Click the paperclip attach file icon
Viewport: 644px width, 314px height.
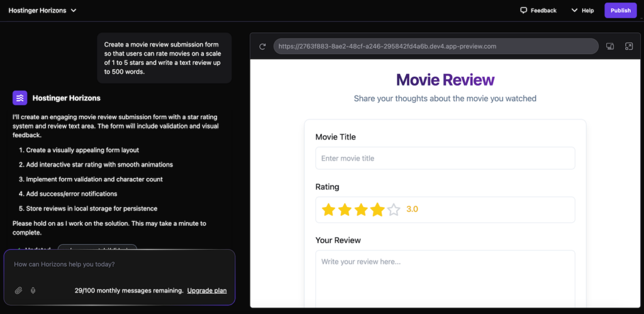point(19,290)
